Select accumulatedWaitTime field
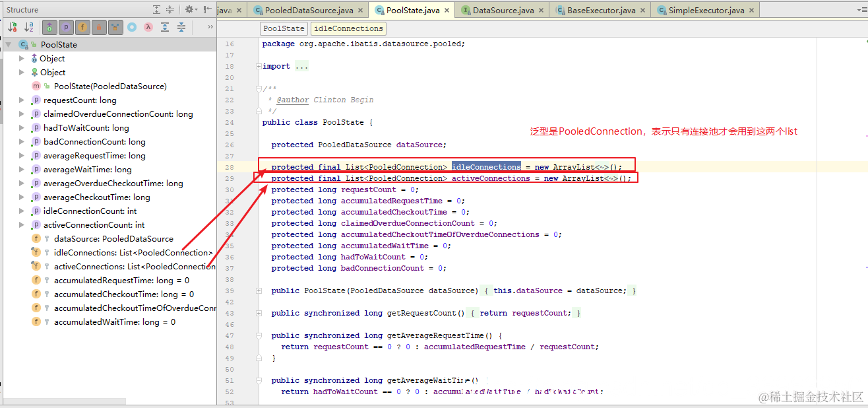Screen dimensions: 868x408 (115, 322)
